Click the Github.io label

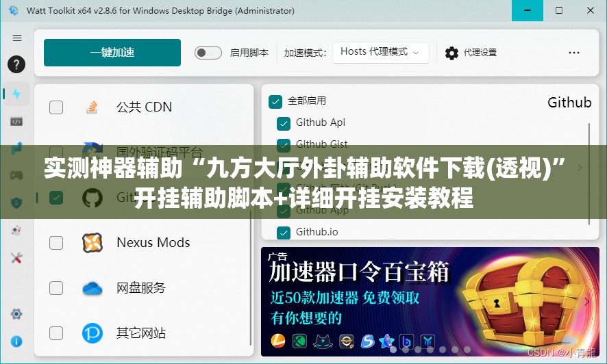point(317,232)
